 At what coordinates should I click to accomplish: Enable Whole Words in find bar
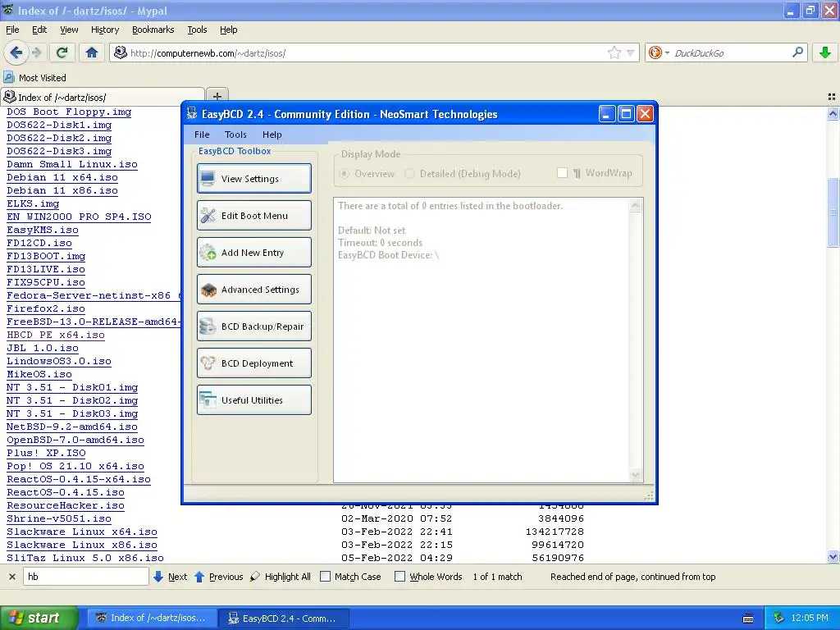[399, 577]
